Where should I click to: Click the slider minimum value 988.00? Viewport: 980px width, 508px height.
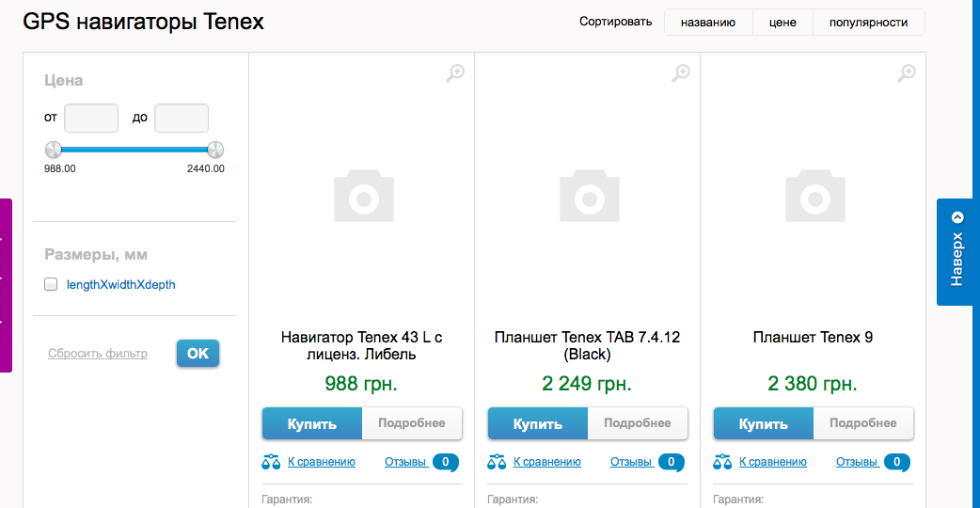pos(60,168)
